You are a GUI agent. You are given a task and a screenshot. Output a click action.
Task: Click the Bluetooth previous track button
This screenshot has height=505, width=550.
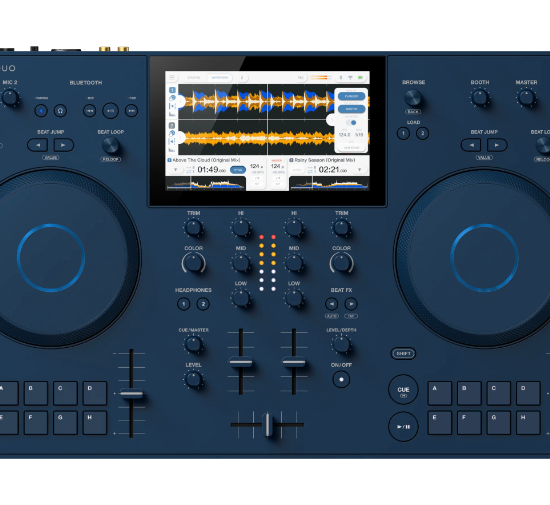90,111
